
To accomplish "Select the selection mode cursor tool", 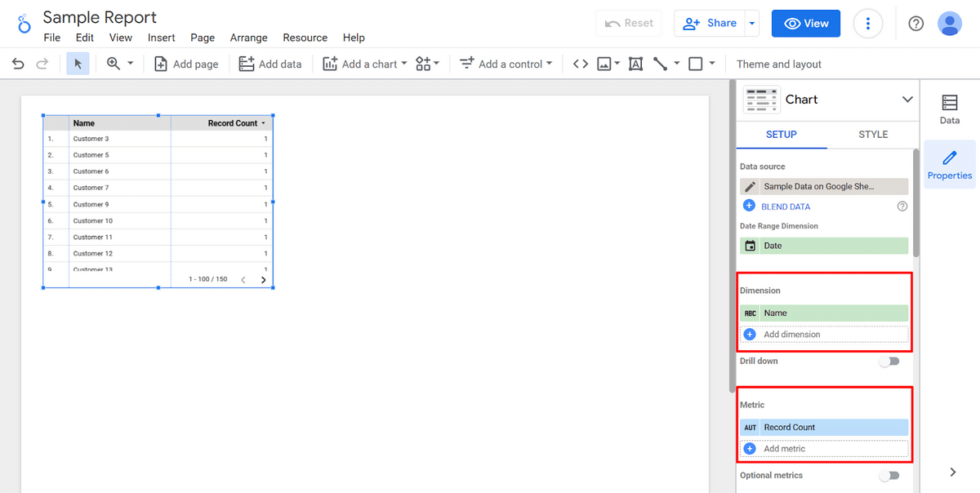I will tap(78, 64).
